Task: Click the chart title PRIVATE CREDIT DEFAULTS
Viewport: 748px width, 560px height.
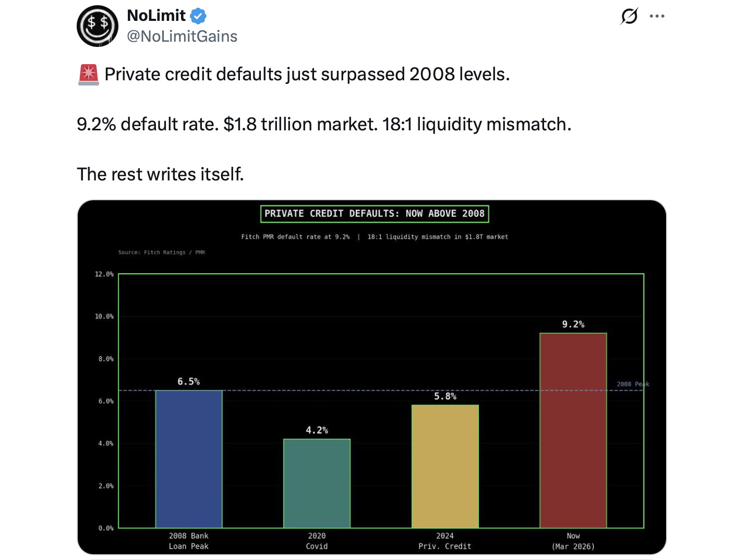Action: click(374, 213)
